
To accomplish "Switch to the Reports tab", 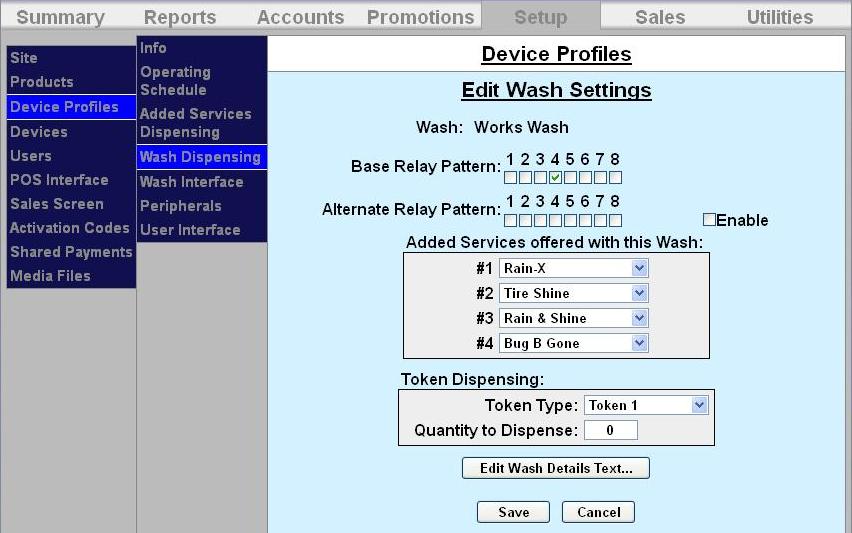I will coord(180,17).
